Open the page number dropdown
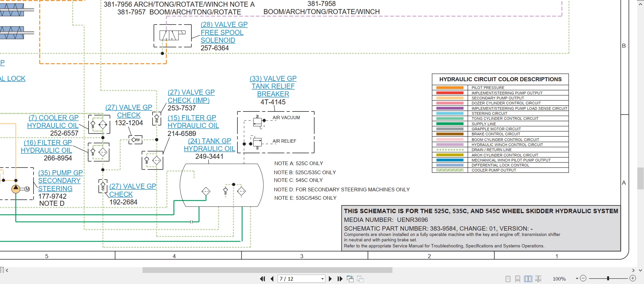This screenshot has width=644, height=284. [x=322, y=279]
